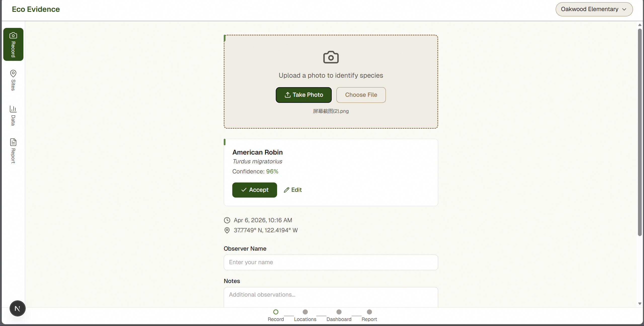The height and width of the screenshot is (326, 644).
Task: Select the Locations step dot
Action: [305, 312]
